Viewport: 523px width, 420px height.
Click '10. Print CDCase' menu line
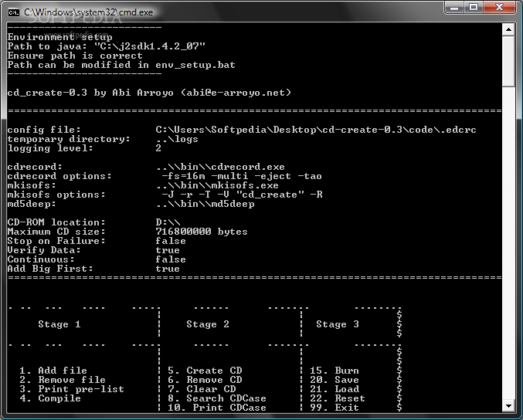(x=217, y=408)
